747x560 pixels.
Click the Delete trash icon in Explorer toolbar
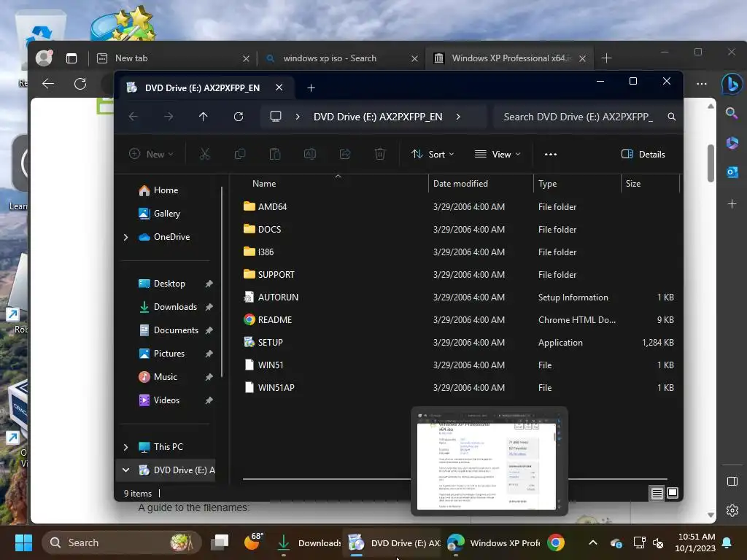coord(379,154)
